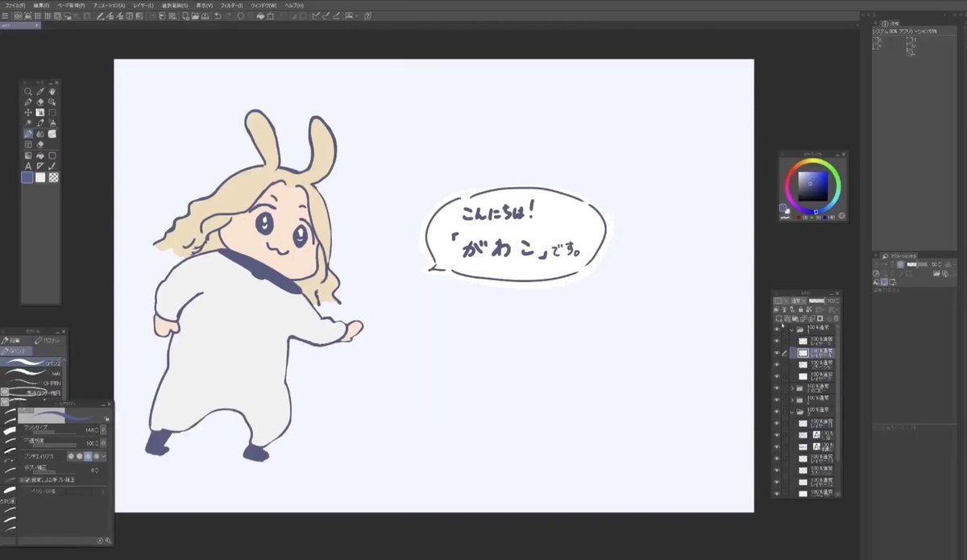Click the Save icon in command bar
This screenshot has height=560, width=967.
coord(205,15)
